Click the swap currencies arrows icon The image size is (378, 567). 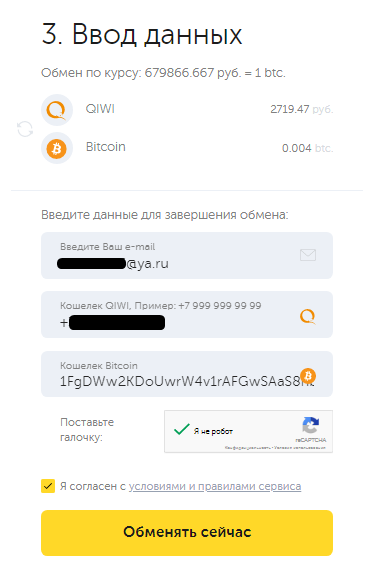(25, 129)
